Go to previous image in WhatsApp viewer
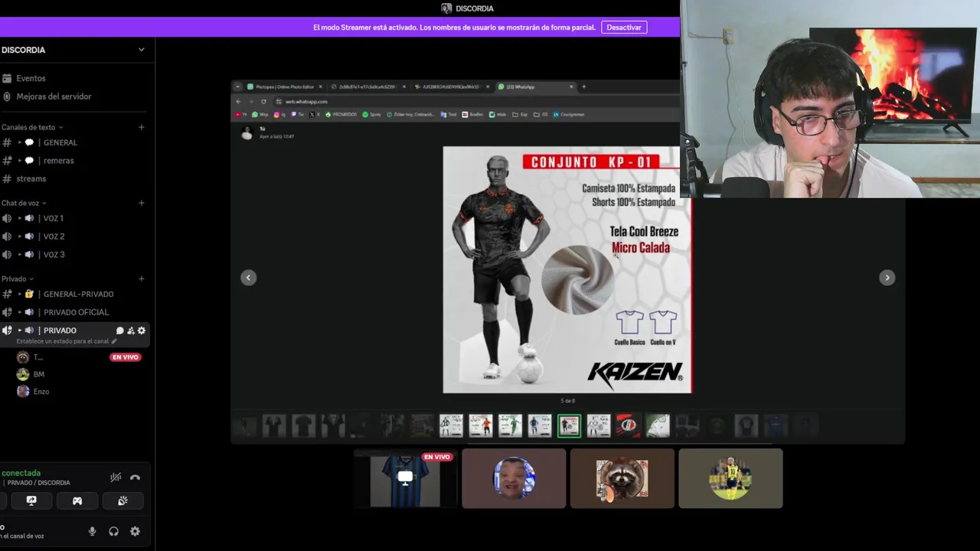980x551 pixels. (x=248, y=278)
